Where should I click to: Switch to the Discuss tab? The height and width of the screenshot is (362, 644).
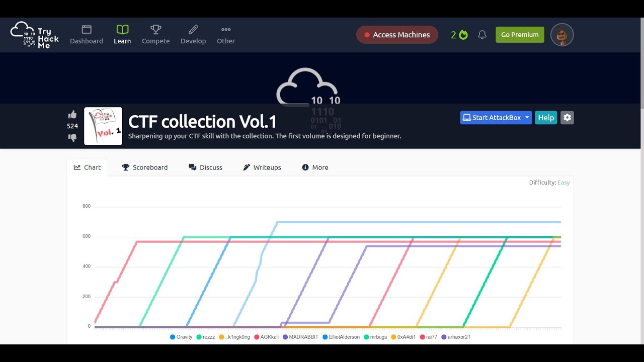(x=205, y=167)
